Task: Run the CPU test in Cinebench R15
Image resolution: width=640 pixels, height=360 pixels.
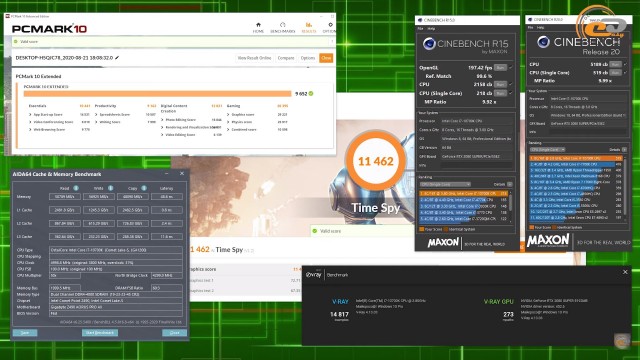Action: [500, 84]
